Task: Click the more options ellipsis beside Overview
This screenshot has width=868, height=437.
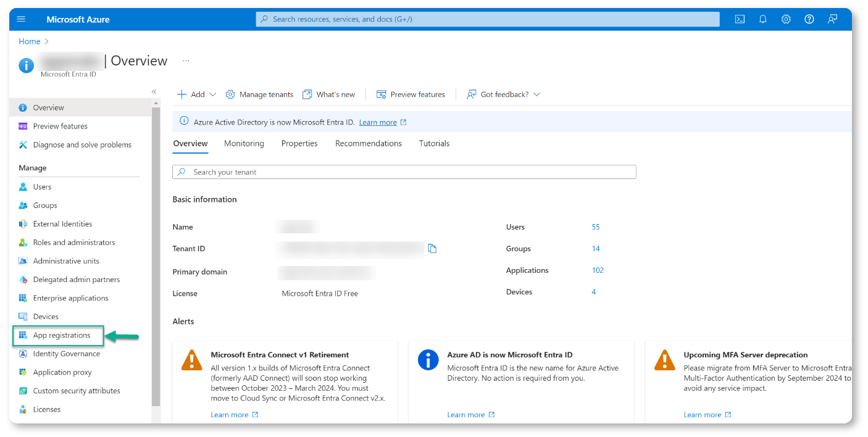Action: 186,60
